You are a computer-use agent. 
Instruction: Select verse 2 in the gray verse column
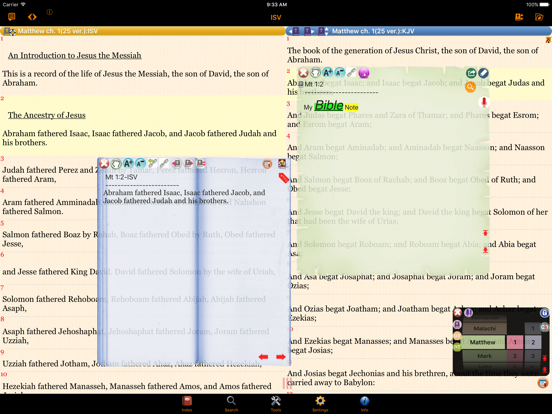coord(533,342)
